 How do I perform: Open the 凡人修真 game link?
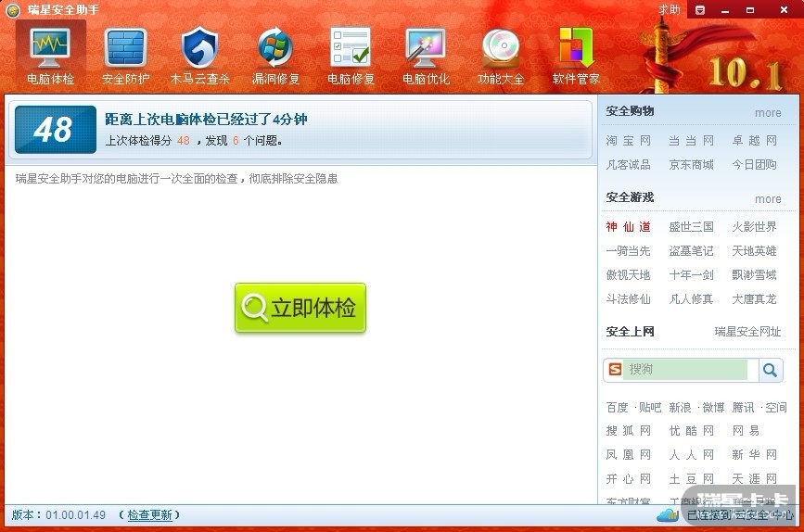[x=691, y=298]
